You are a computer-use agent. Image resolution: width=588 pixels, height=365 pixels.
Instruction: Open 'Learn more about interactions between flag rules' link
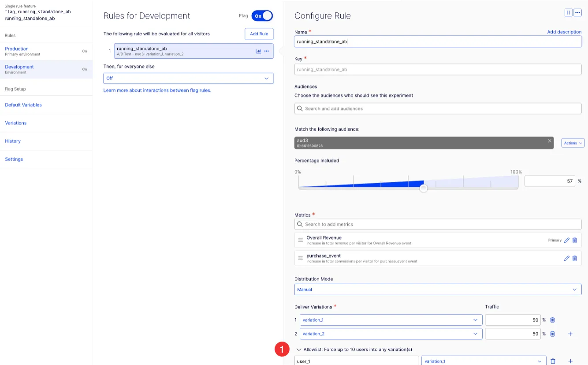click(x=157, y=90)
